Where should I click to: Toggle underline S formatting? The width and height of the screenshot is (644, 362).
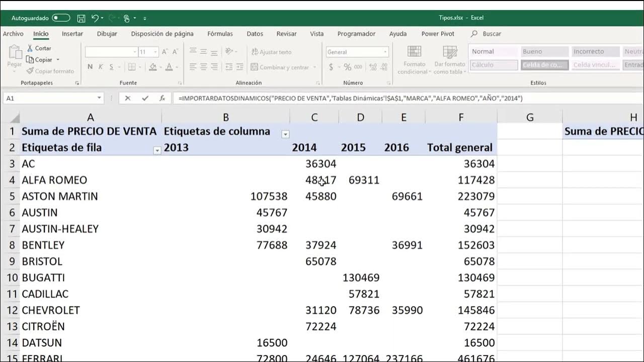click(x=112, y=67)
